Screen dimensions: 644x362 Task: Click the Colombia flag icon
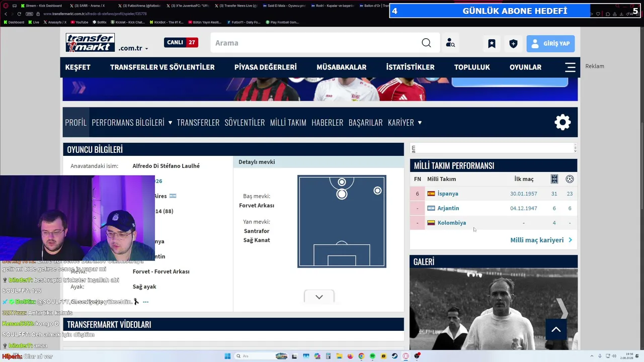coord(431,223)
